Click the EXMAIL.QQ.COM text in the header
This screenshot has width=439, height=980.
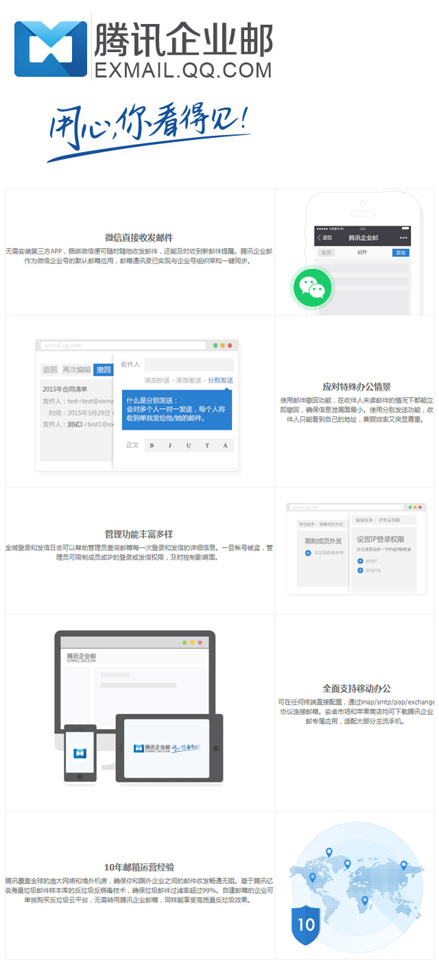tap(184, 70)
